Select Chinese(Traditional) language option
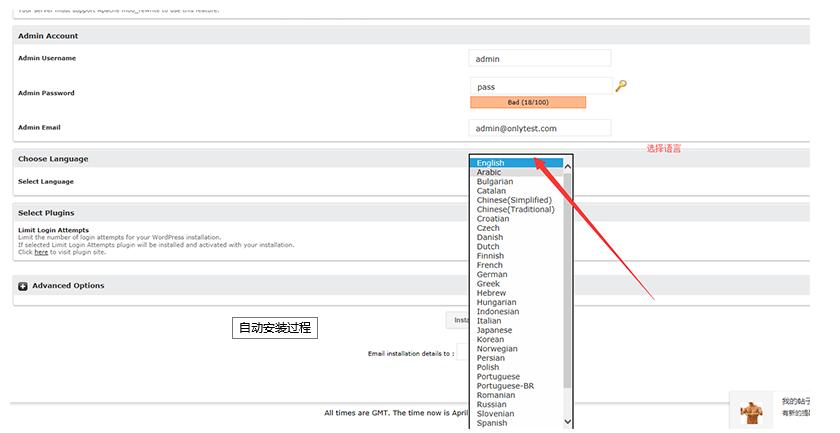This screenshot has width=840, height=433. point(516,210)
